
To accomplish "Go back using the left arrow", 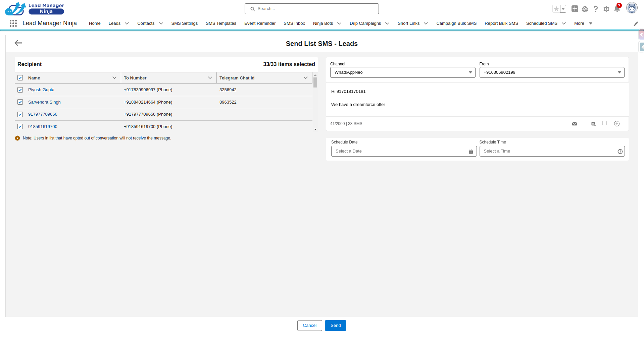I will click(18, 43).
